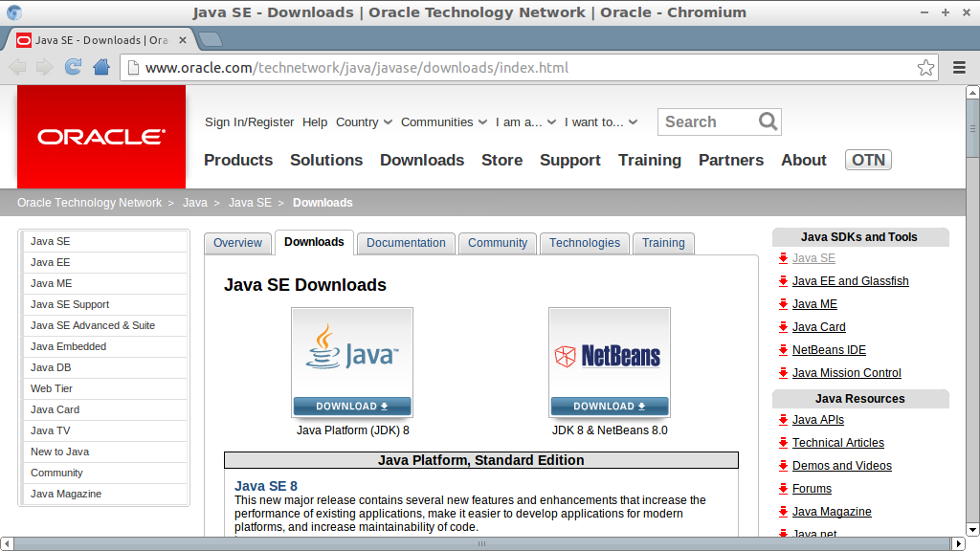Click the home icon in the browser toolbar
Viewport: 980px width, 551px height.
click(101, 67)
